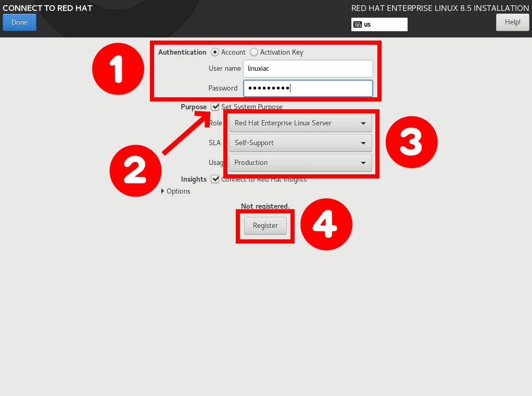
Task: Click the SLA label
Action: coord(215,143)
